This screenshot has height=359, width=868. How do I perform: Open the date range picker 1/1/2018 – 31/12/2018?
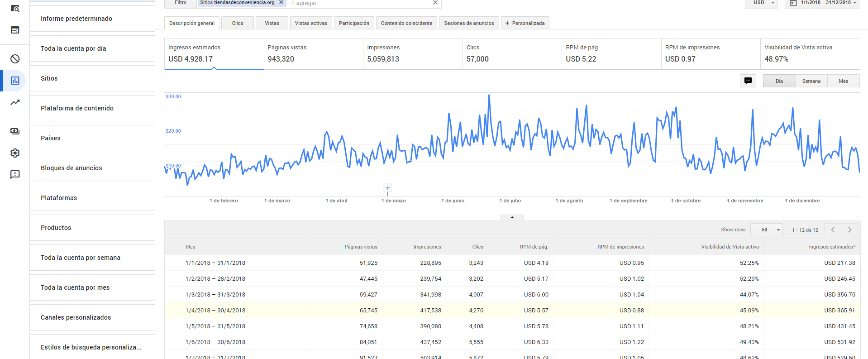coord(822,3)
